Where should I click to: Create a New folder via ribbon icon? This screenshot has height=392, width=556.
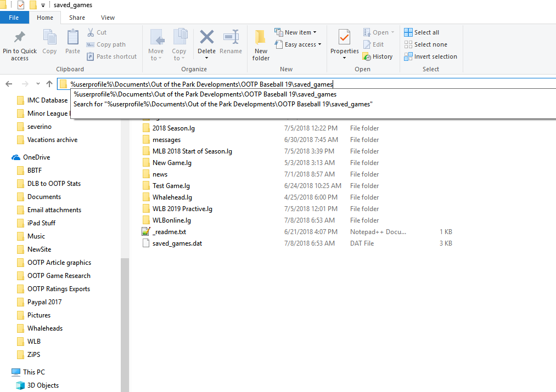[261, 37]
